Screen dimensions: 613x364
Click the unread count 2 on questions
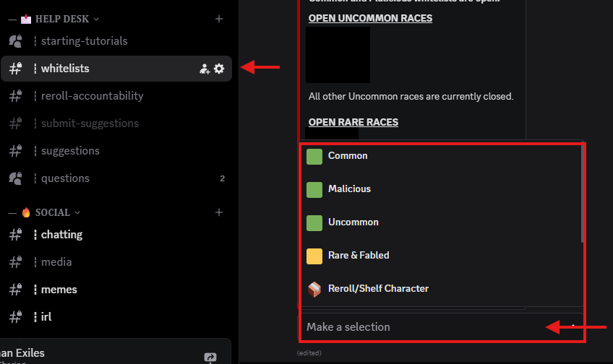click(x=223, y=178)
